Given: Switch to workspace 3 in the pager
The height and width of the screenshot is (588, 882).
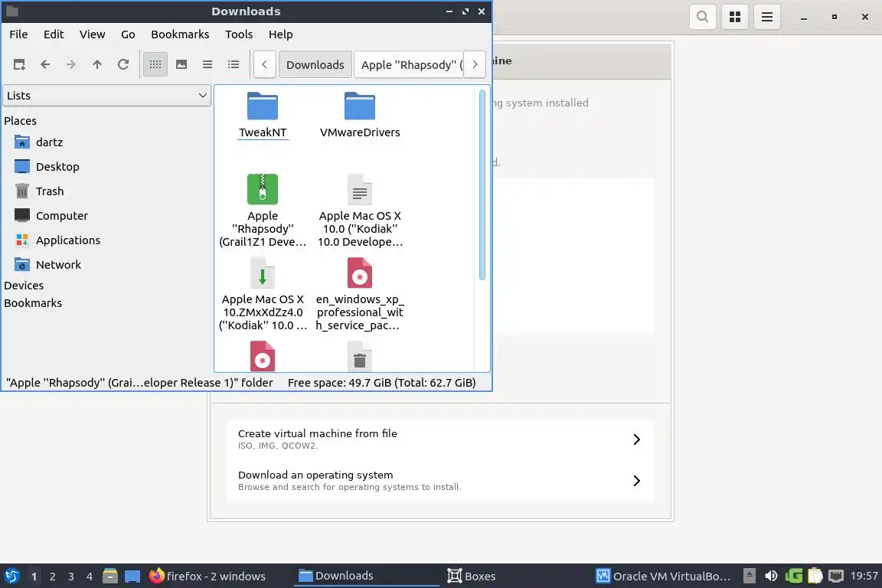Looking at the screenshot, I should pyautogui.click(x=71, y=577).
